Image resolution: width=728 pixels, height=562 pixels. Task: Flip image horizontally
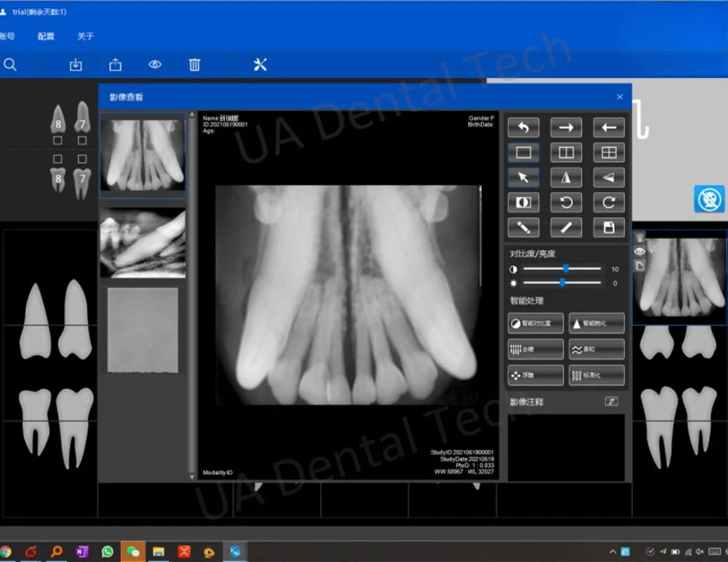click(566, 178)
